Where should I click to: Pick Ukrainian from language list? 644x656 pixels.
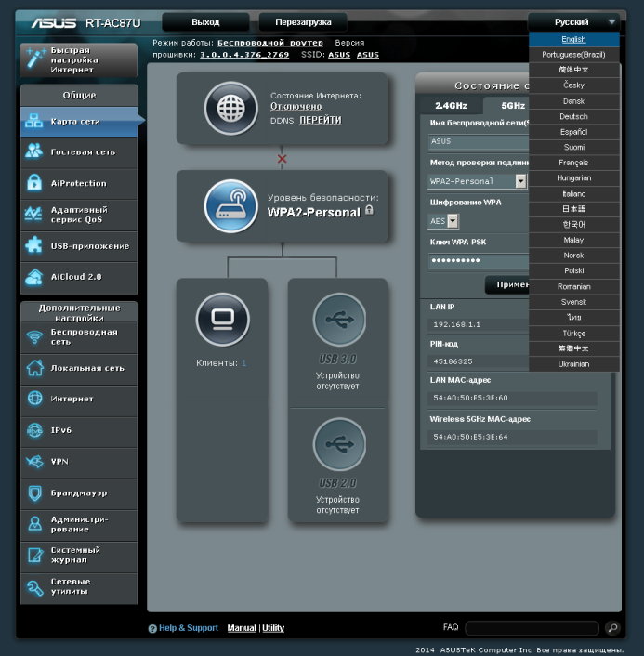(573, 364)
